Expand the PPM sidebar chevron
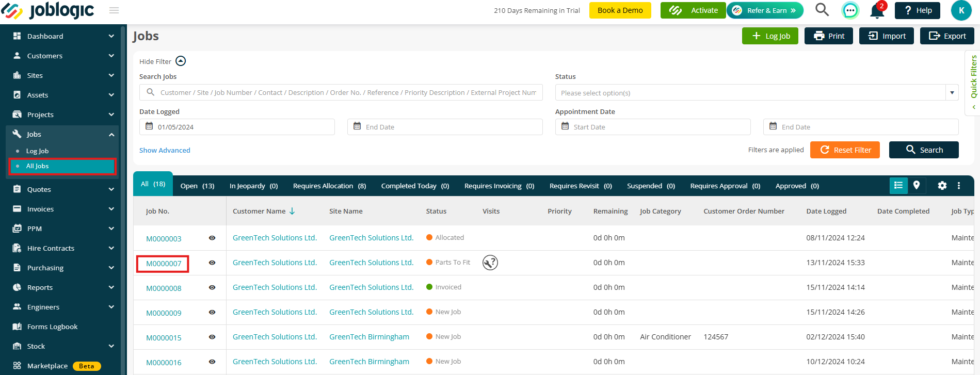 pos(111,229)
